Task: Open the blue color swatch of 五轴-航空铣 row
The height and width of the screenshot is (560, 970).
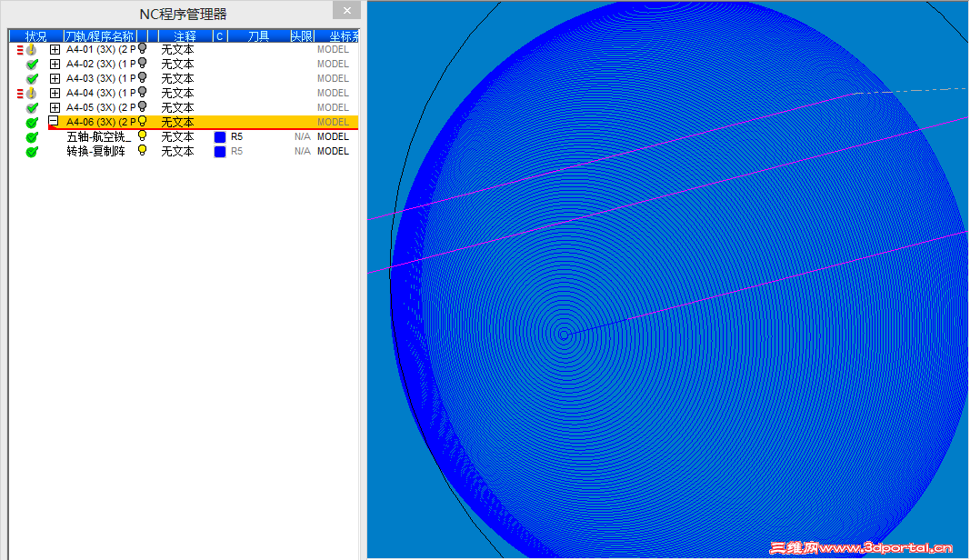Action: pyautogui.click(x=220, y=136)
